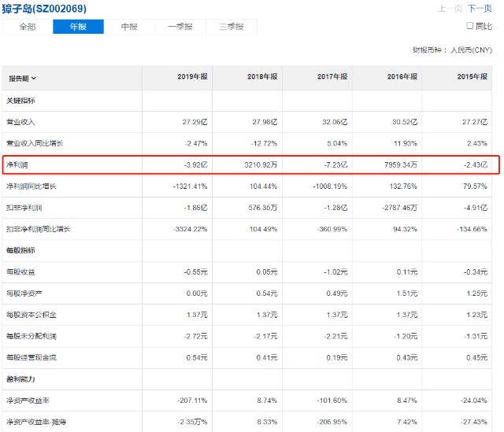Open the 三季报 tab
The height and width of the screenshot is (432, 504).
(231, 27)
